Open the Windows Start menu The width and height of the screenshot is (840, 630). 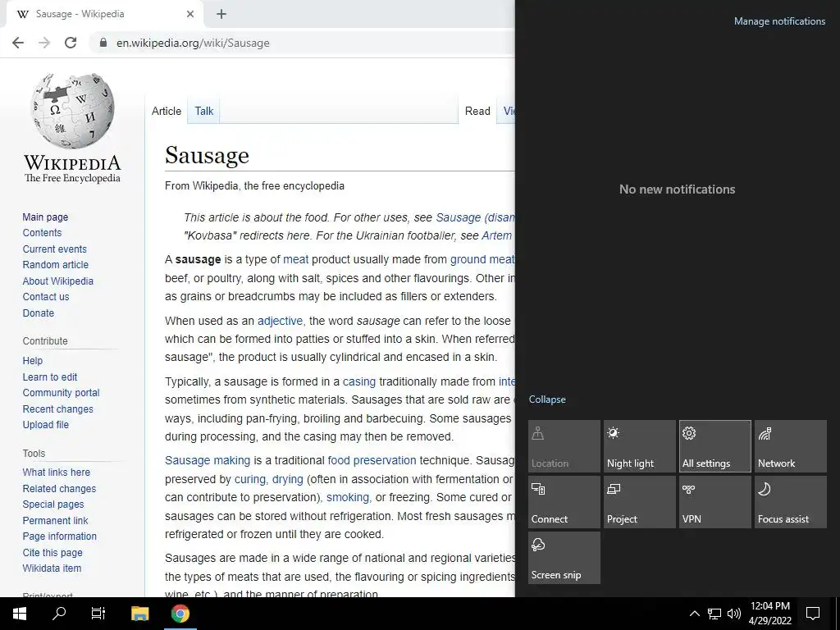pyautogui.click(x=20, y=614)
